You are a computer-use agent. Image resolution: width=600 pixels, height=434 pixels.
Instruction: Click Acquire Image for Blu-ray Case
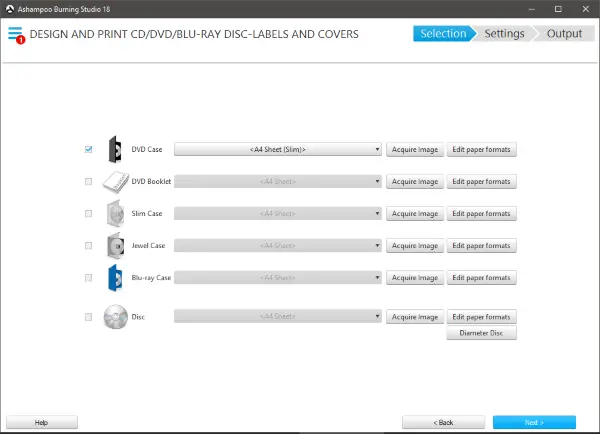[415, 278]
